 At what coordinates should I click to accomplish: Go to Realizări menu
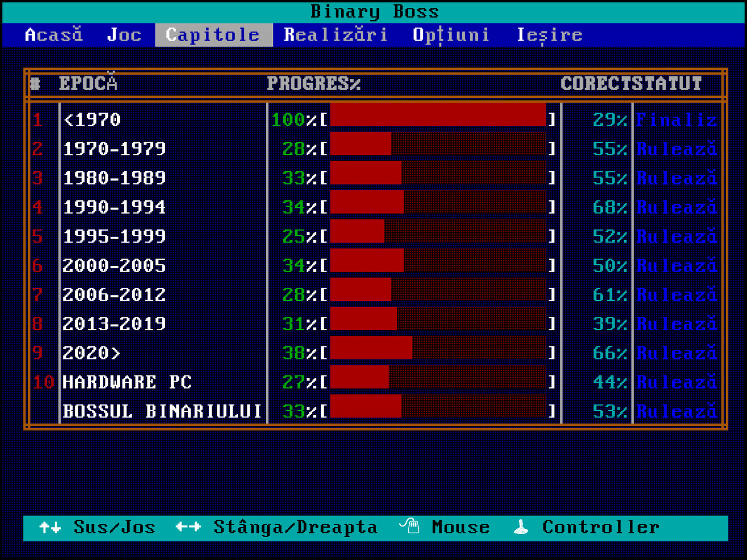click(336, 35)
